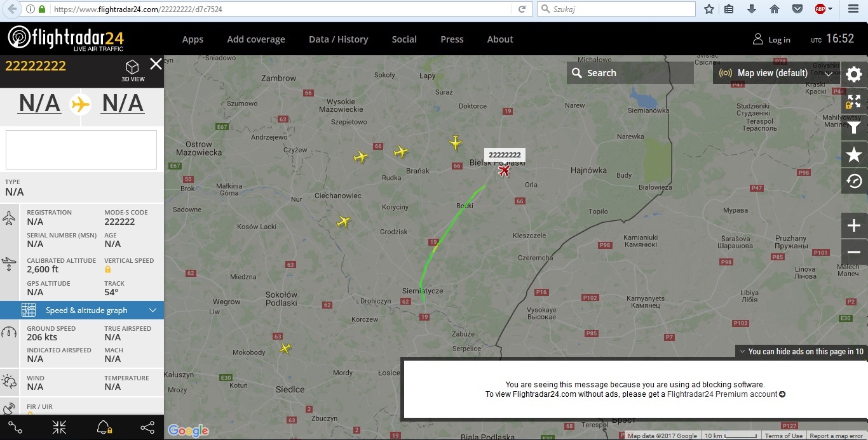Zoom in the map with plus button
Screen dimensions: 868x440
[x=854, y=225]
